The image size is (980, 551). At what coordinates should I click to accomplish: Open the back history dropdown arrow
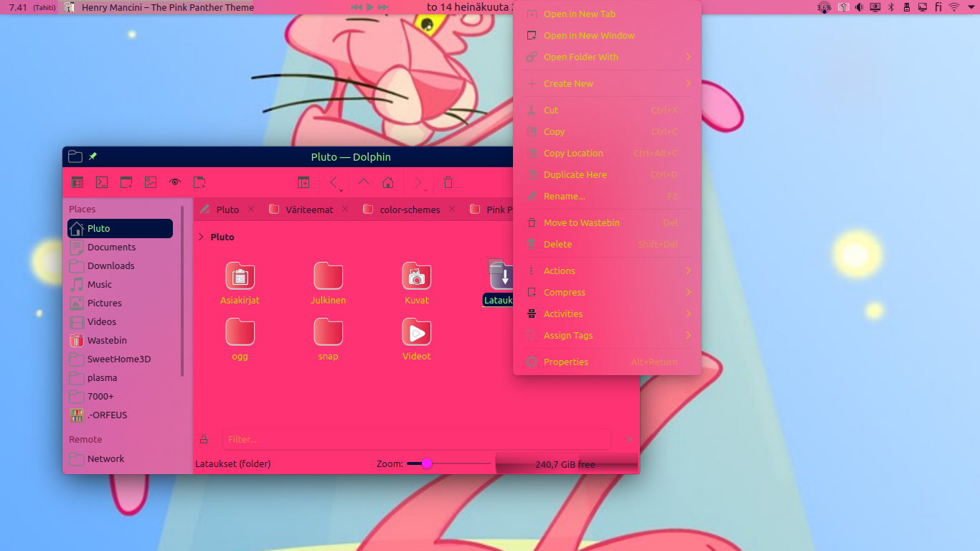tap(341, 190)
